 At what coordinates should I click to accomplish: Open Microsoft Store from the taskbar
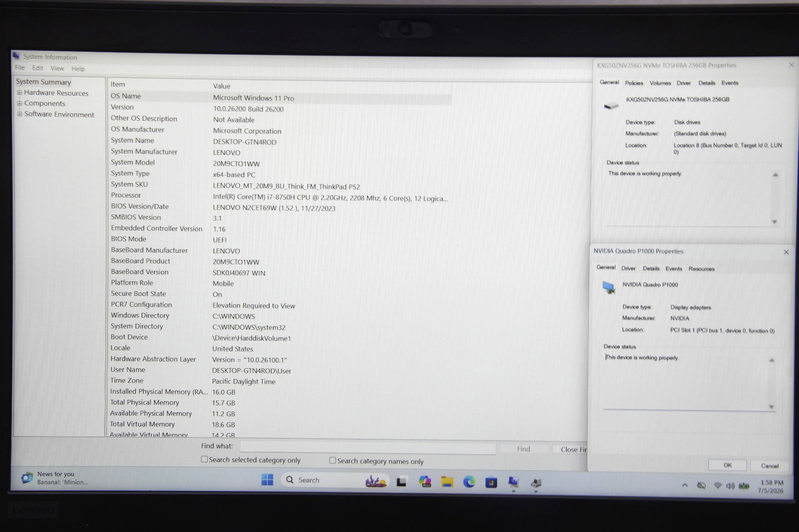click(x=491, y=482)
